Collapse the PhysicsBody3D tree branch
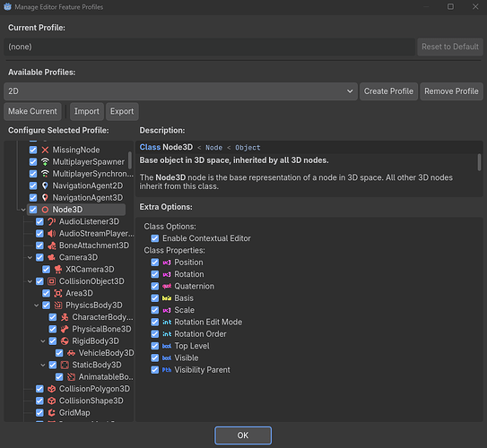Image resolution: width=487 pixels, height=448 pixels. (37, 306)
